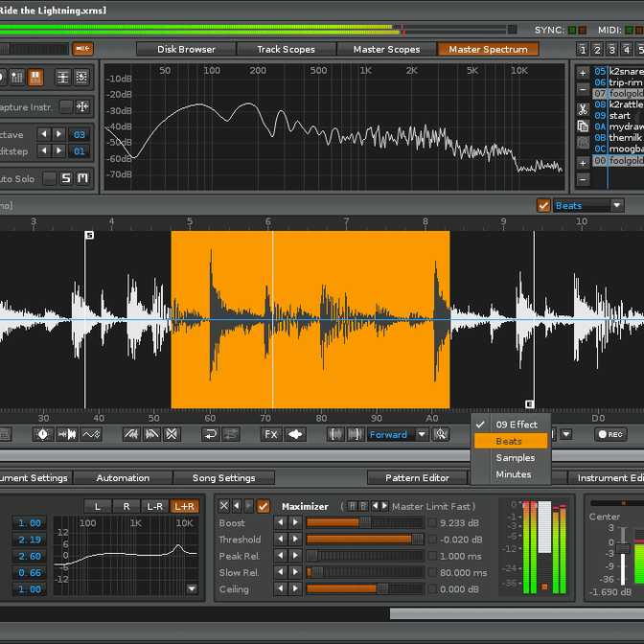Screen dimensions: 644x644
Task: Click the capture nearest instrument arrows icon
Action: coord(82,106)
